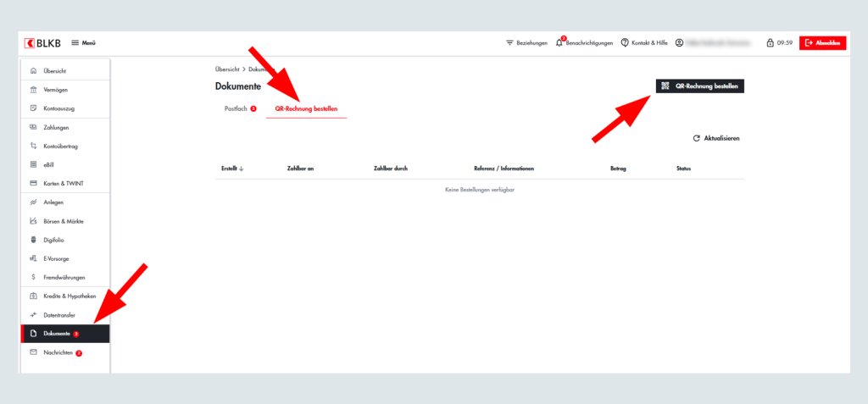Click the Zahlungen payment icon
The image size is (868, 404).
click(33, 127)
